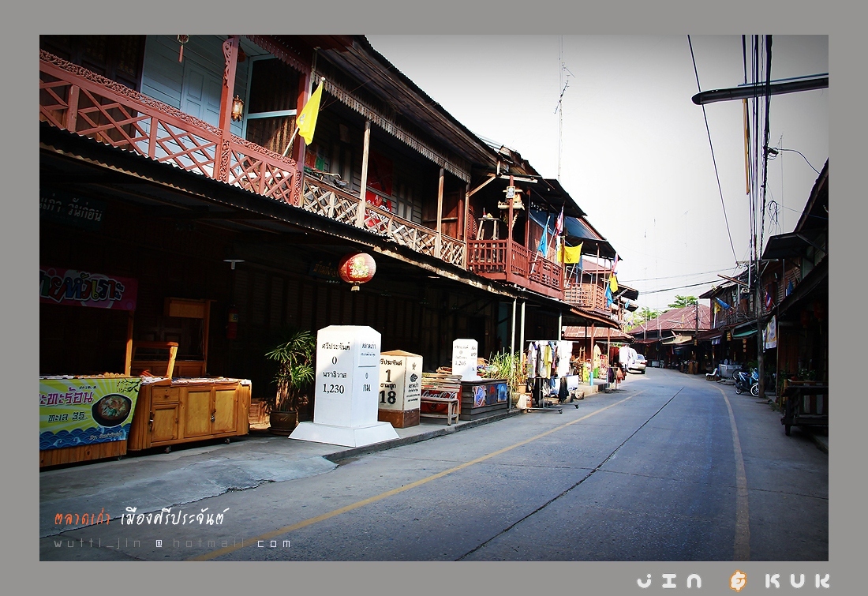Click the white vehicle parked down the street
Image resolution: width=868 pixels, height=596 pixels.
[636, 362]
